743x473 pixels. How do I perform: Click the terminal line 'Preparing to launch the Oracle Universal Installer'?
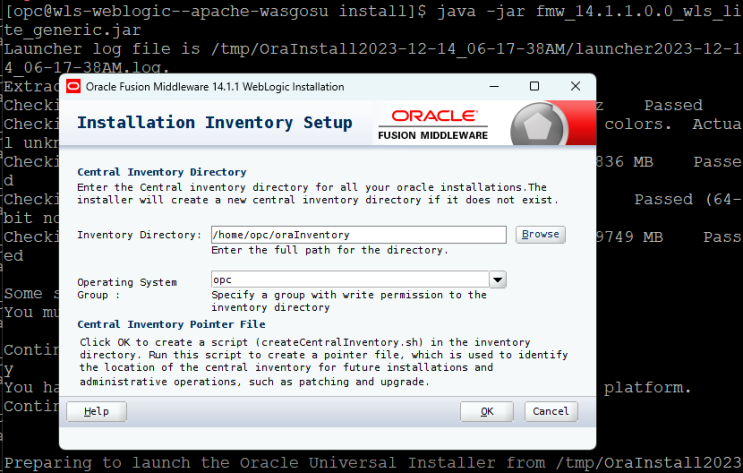tap(372, 463)
